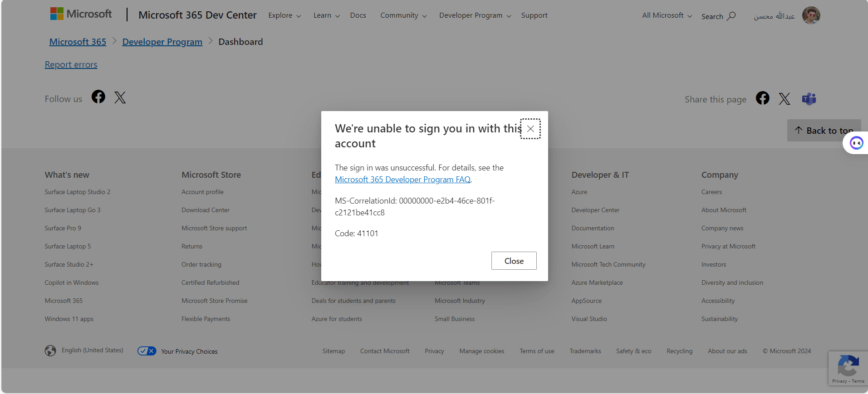
Task: Expand the Developer Program dropdown
Action: point(475,15)
